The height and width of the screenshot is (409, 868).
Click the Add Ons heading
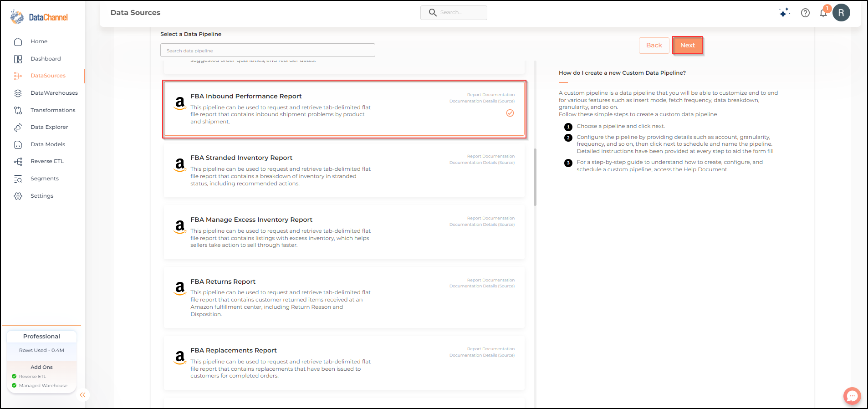point(41,367)
